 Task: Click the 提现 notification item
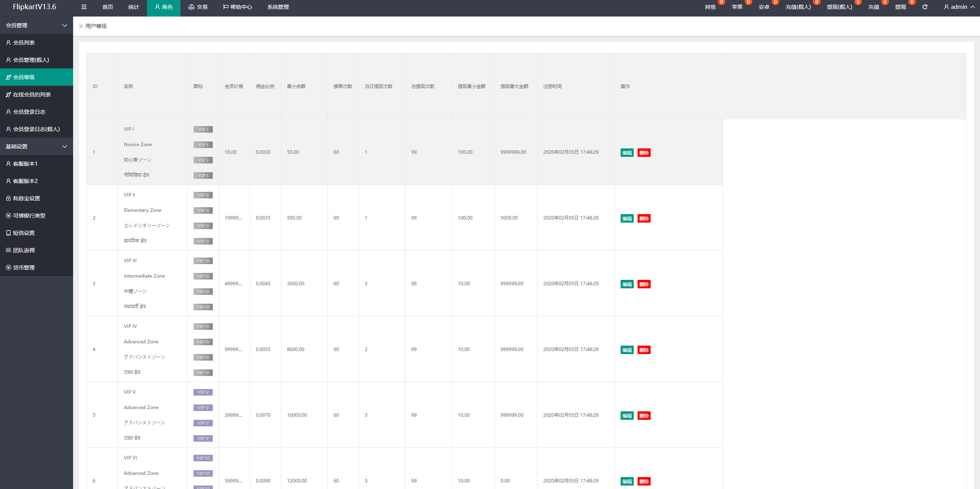coord(901,7)
